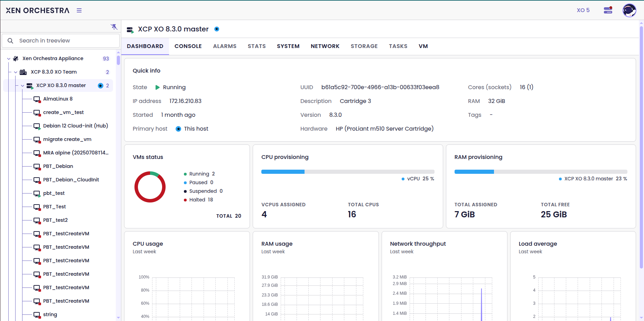Image resolution: width=644 pixels, height=321 pixels.
Task: Click the pbt_test running VM icon
Action: pos(37,193)
